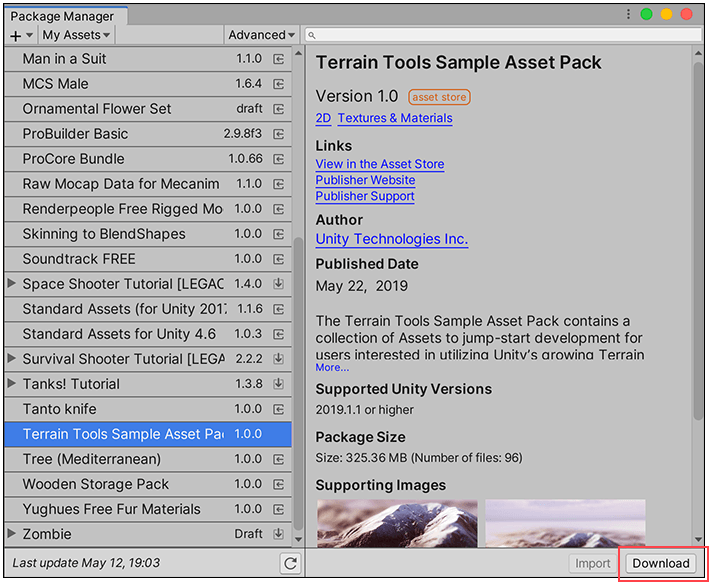Image resolution: width=712 pixels, height=584 pixels.
Task: Open the Publisher Support link
Action: coord(365,196)
